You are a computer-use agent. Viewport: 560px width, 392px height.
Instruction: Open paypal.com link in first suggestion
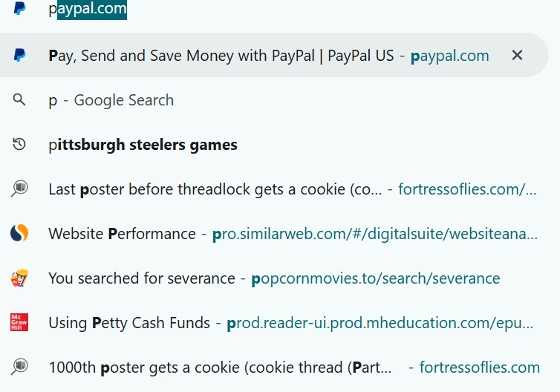(x=449, y=56)
